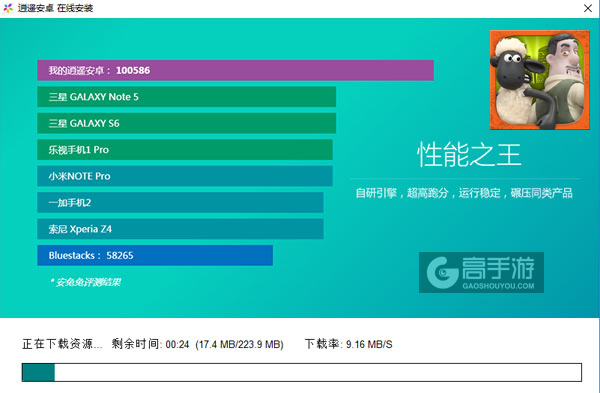Click the Gaoshouyou logo G icon
The image size is (600, 393).
point(443,273)
